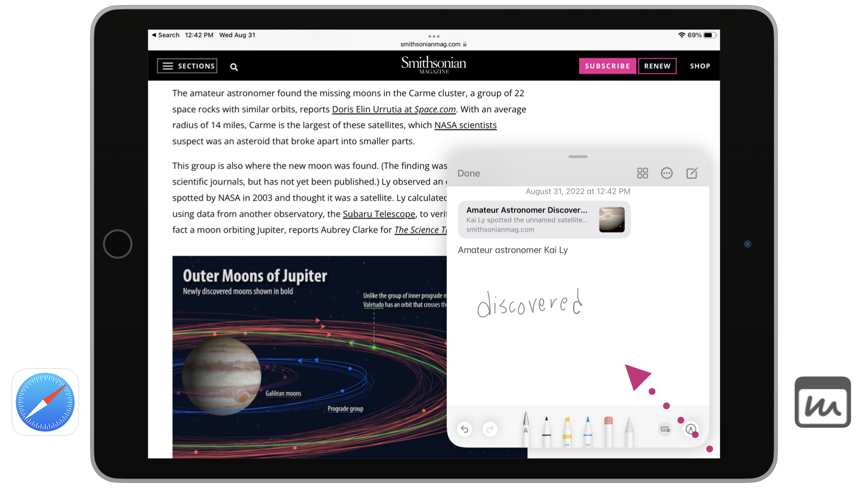This screenshot has height=488, width=868.
Task: Tap the three-dot multitasking control
Action: pos(434,36)
